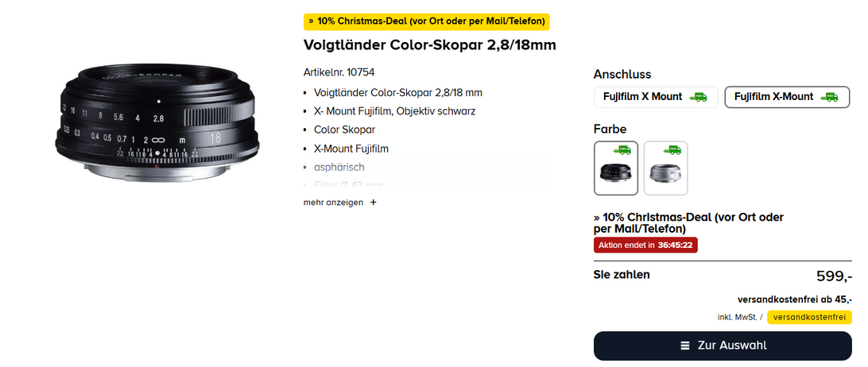Select the Fujifilm X Mount connection option
The width and height of the screenshot is (868, 367).
656,97
